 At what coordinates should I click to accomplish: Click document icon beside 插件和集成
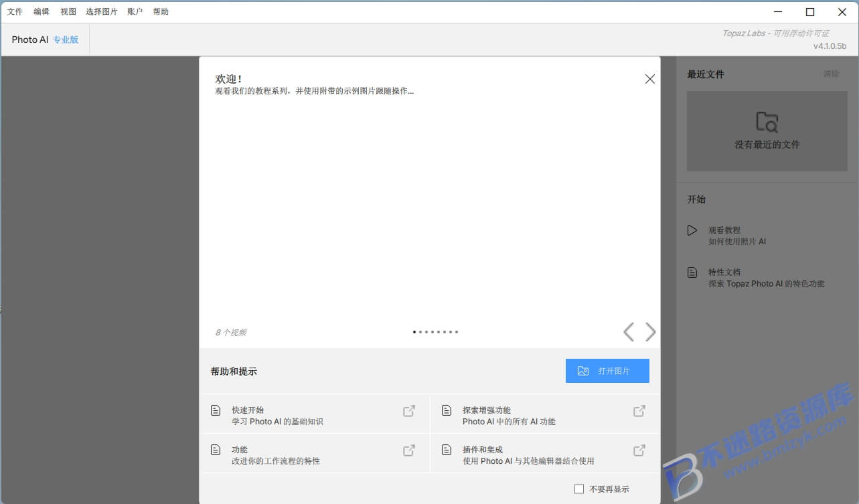click(x=446, y=450)
